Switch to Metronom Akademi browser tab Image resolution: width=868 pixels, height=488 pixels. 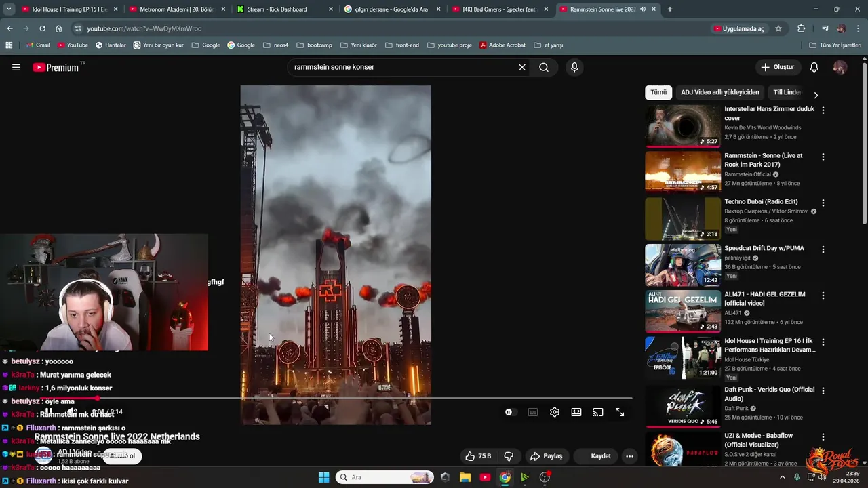tap(178, 9)
